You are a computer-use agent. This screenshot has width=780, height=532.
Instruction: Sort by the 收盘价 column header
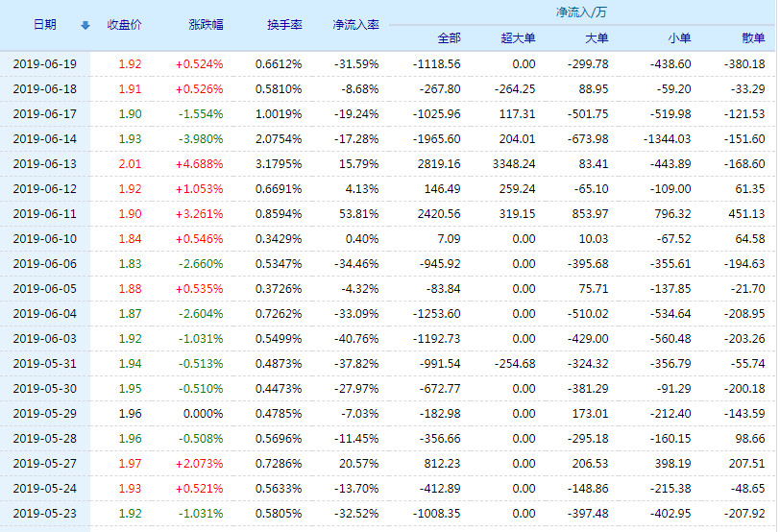tap(124, 25)
